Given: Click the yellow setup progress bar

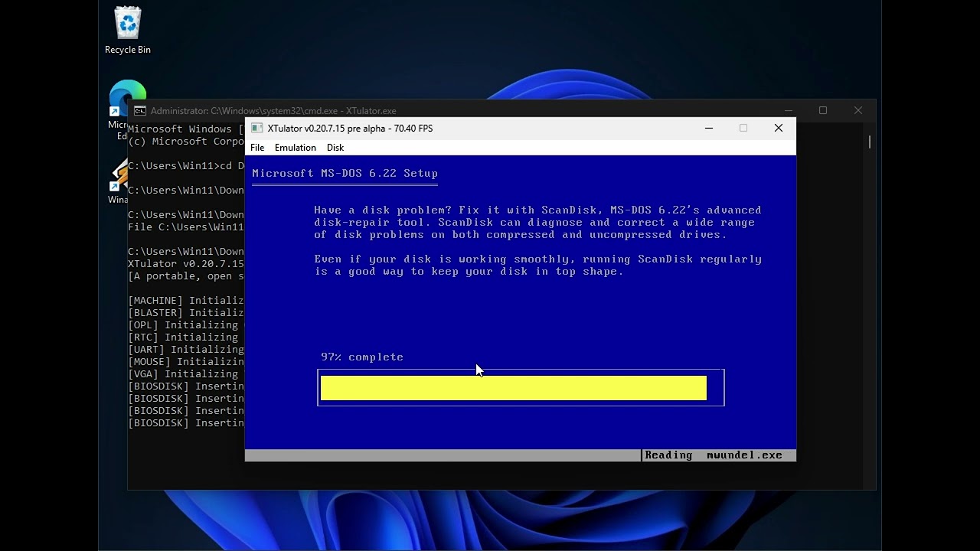Looking at the screenshot, I should (514, 388).
